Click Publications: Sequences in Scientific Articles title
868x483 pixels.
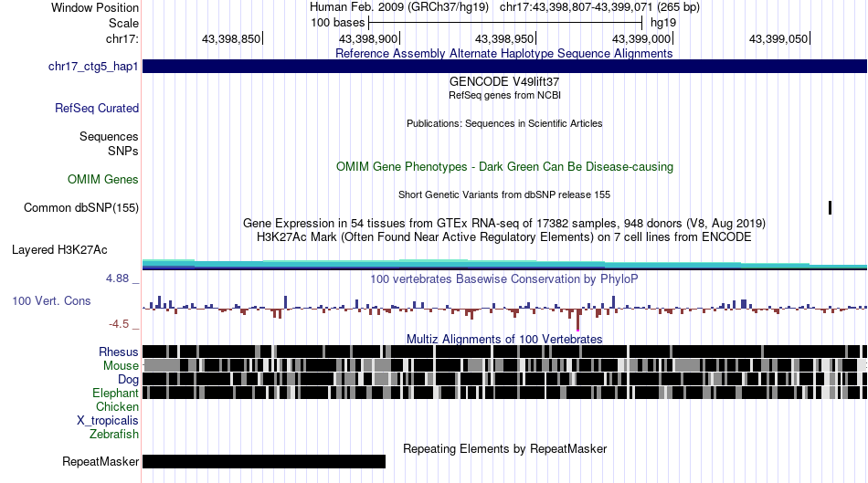tap(504, 123)
